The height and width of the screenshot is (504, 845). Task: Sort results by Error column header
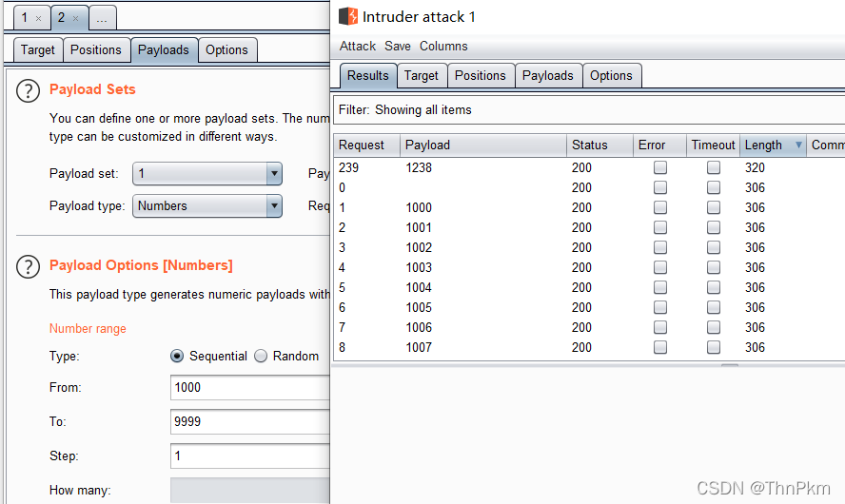pos(659,145)
